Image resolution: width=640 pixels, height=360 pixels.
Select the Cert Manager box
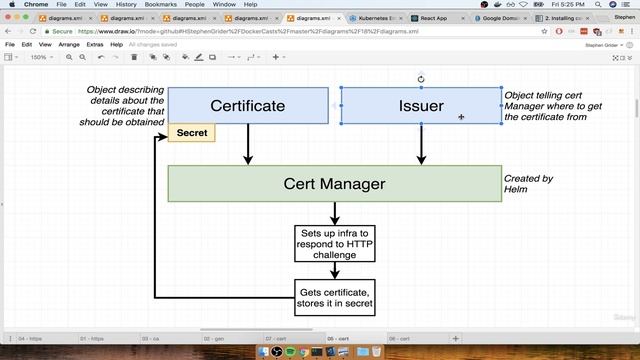click(335, 184)
